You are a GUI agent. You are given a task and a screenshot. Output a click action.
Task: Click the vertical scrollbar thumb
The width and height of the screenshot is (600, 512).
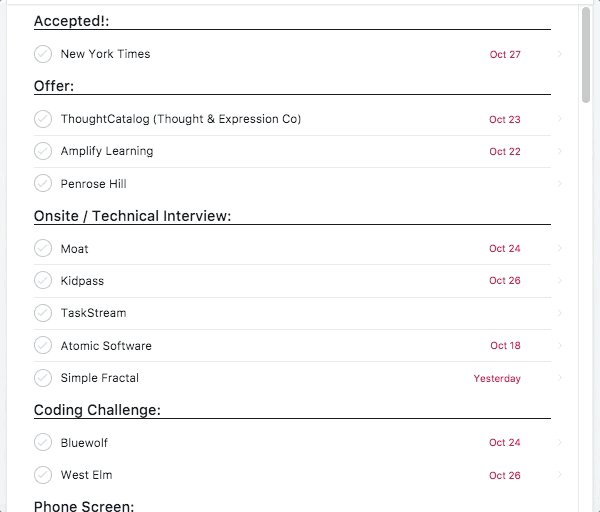[x=586, y=55]
